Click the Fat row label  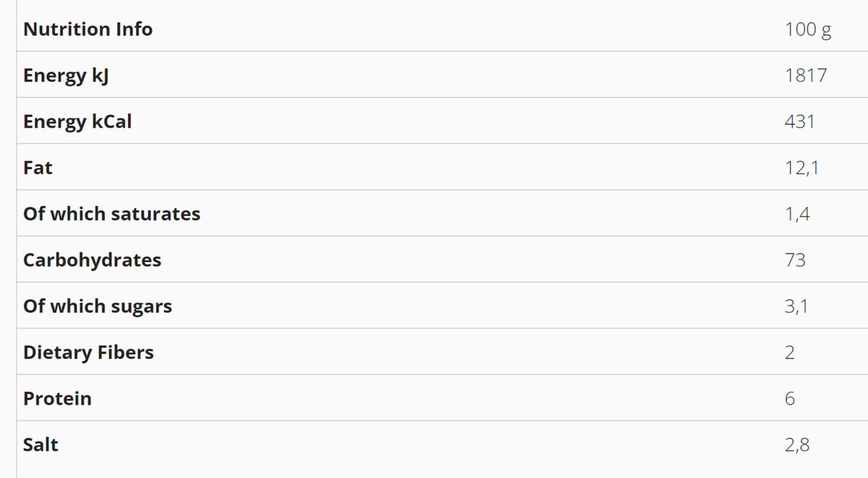click(38, 168)
